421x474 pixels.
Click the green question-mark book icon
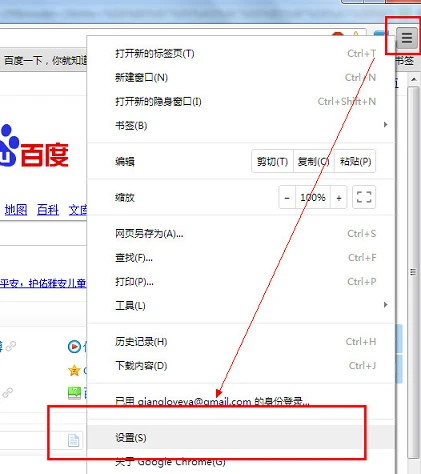coord(74,393)
